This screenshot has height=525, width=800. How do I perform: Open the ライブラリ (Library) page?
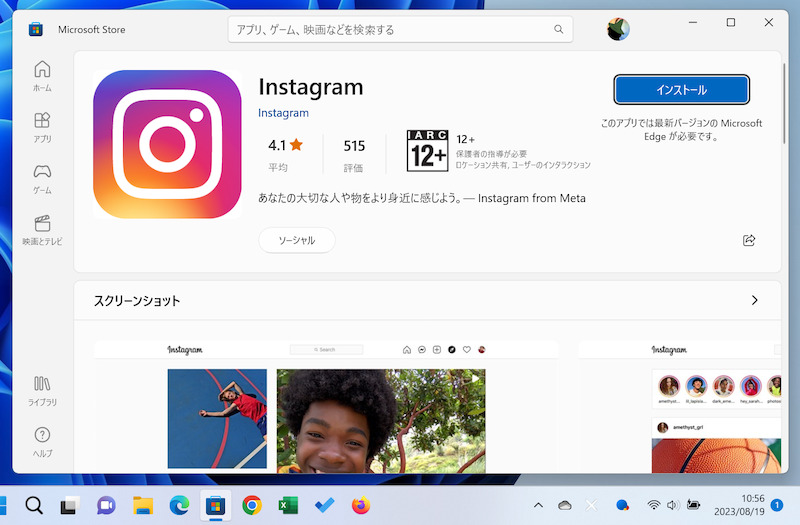pyautogui.click(x=42, y=389)
